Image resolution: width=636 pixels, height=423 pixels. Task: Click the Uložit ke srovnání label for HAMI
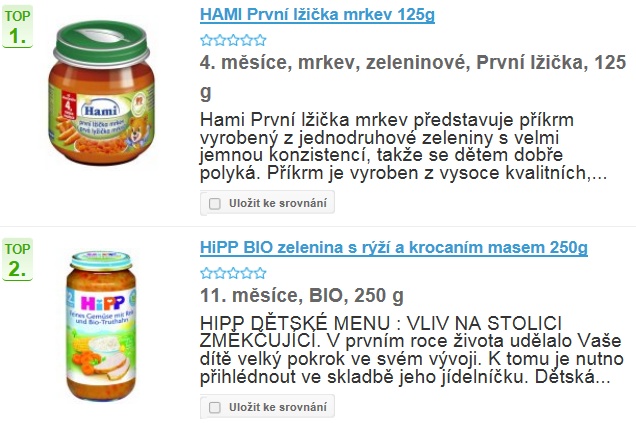coord(278,203)
